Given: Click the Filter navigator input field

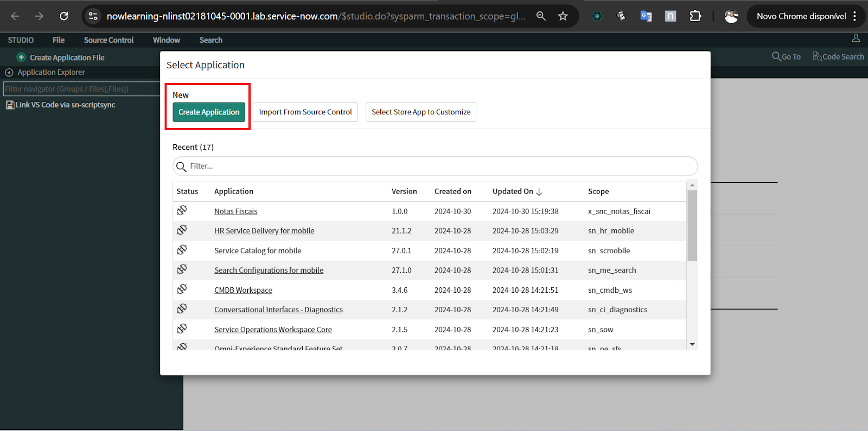Looking at the screenshot, I should (81, 89).
